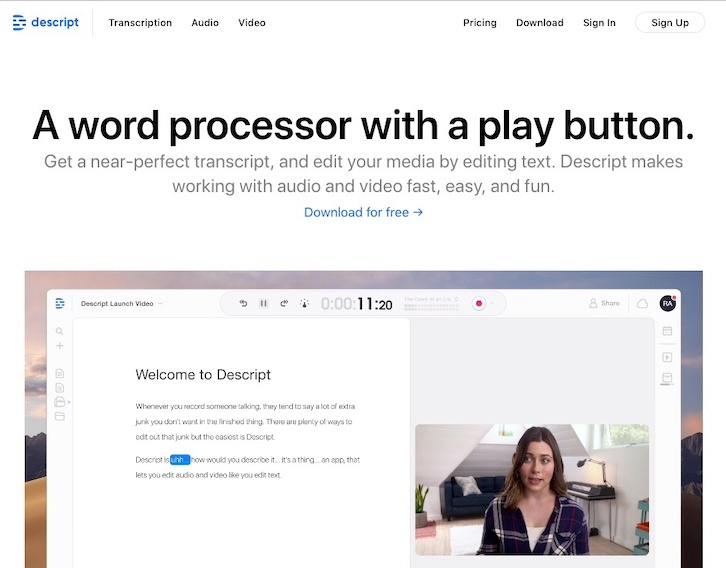Image resolution: width=726 pixels, height=568 pixels.
Task: Click the woman's video preview thumbnail
Action: 532,490
